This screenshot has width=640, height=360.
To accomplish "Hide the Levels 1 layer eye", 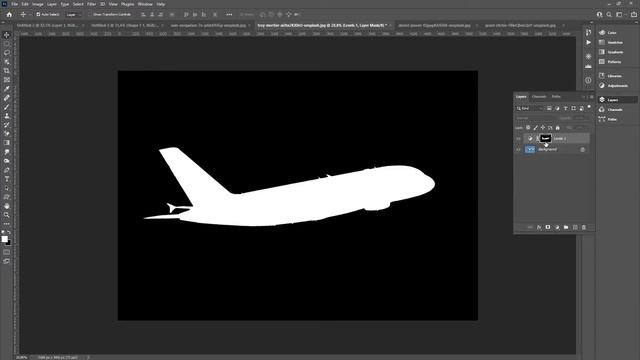I will 518,139.
